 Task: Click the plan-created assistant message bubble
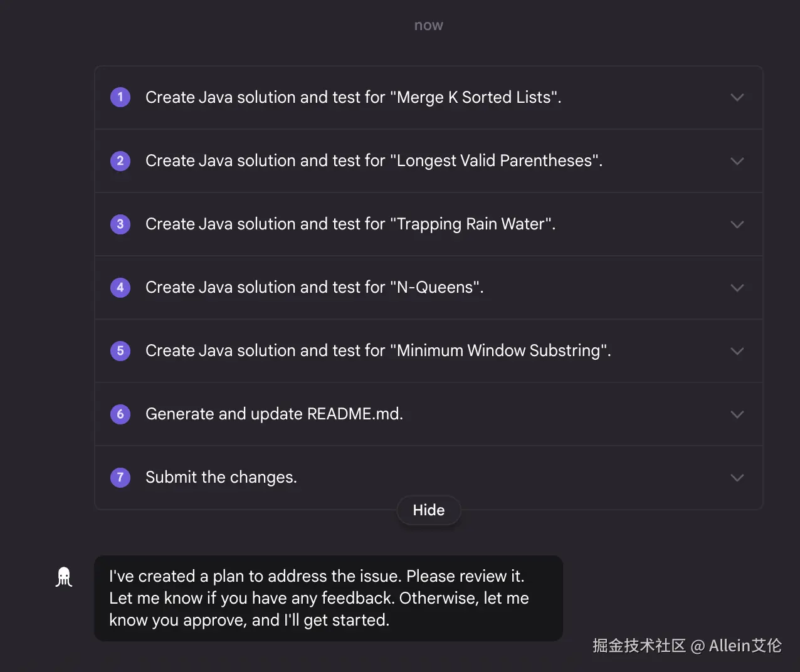(328, 598)
